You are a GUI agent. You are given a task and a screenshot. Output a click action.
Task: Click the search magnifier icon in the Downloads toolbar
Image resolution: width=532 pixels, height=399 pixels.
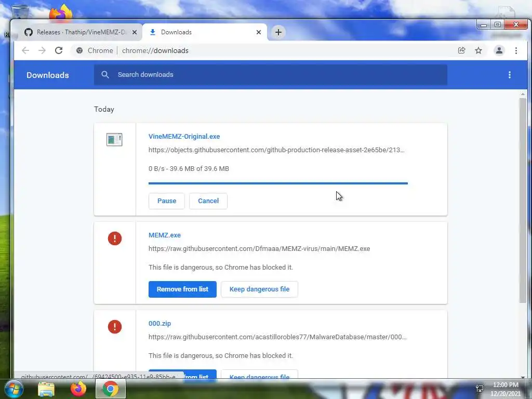pos(105,75)
